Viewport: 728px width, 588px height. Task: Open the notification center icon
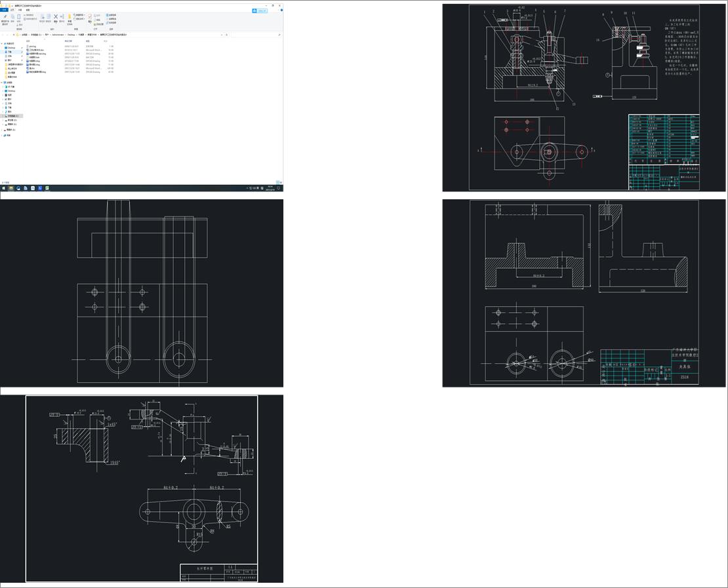[x=279, y=188]
